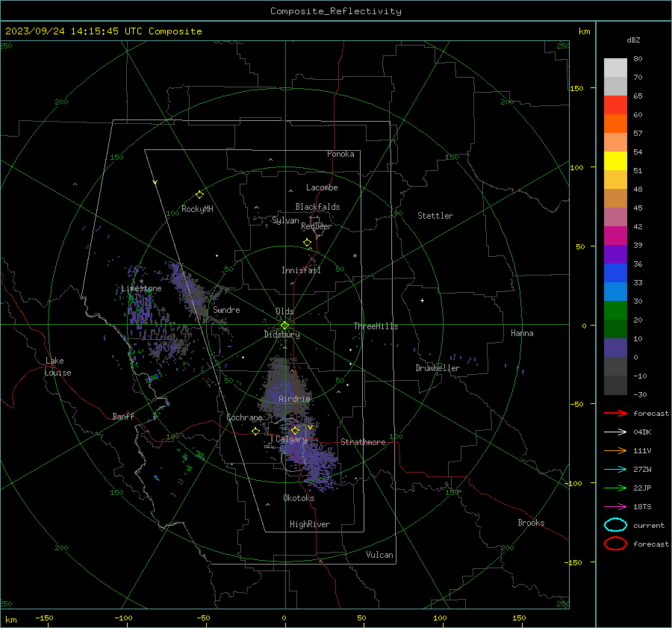Viewport: 672px width, 628px height.
Task: Click the magenta 18TS arrow icon
Action: click(615, 507)
